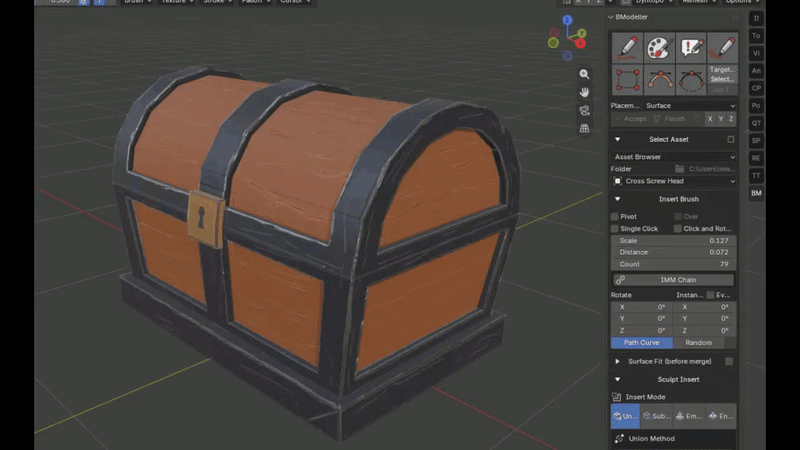The image size is (800, 450).
Task: Click the Target button
Action: (x=722, y=69)
